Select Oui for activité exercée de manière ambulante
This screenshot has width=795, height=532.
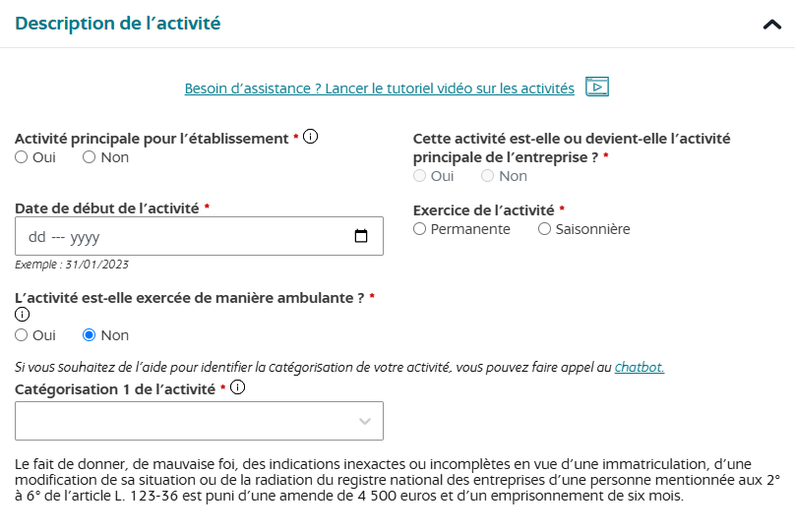(x=22, y=335)
